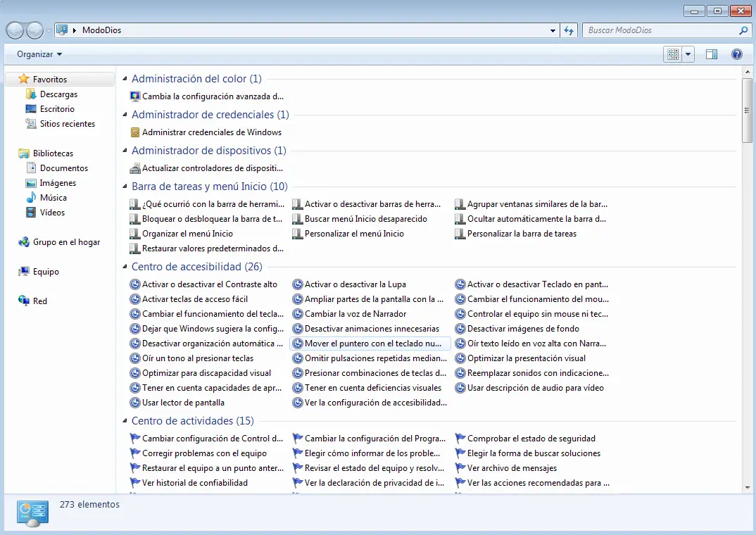Toggle the preview pane button

712,54
